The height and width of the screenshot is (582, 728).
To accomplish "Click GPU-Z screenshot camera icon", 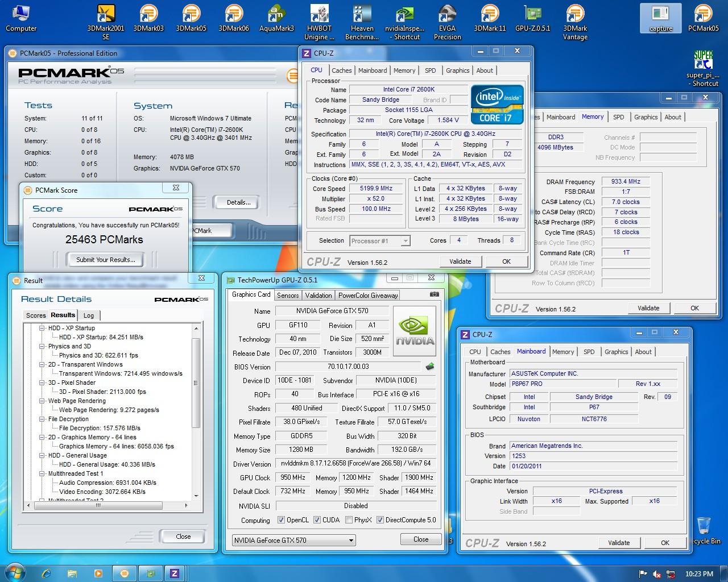I will click(x=435, y=294).
